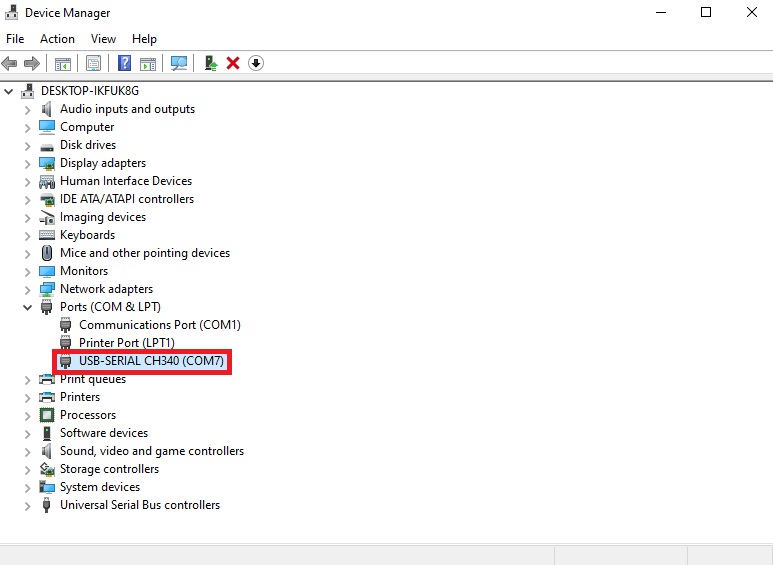Screen dimensions: 773x565
Task: Expand the Computer category chevron
Action: coord(28,128)
